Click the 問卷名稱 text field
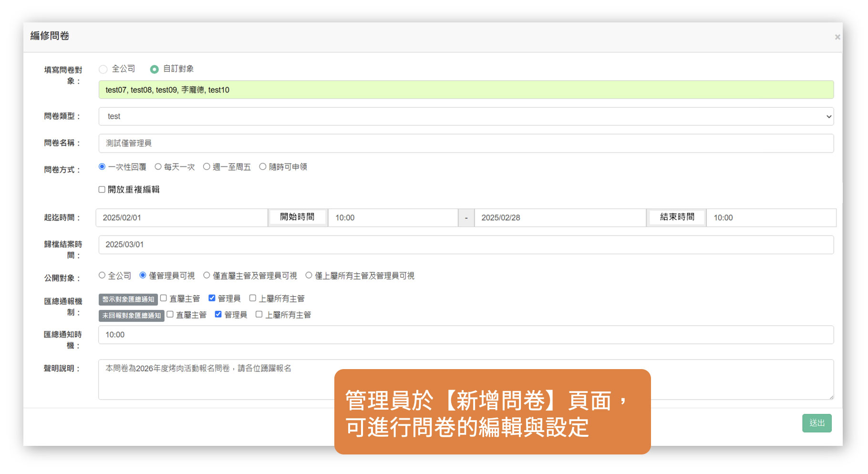The width and height of the screenshot is (868, 474). (x=465, y=143)
